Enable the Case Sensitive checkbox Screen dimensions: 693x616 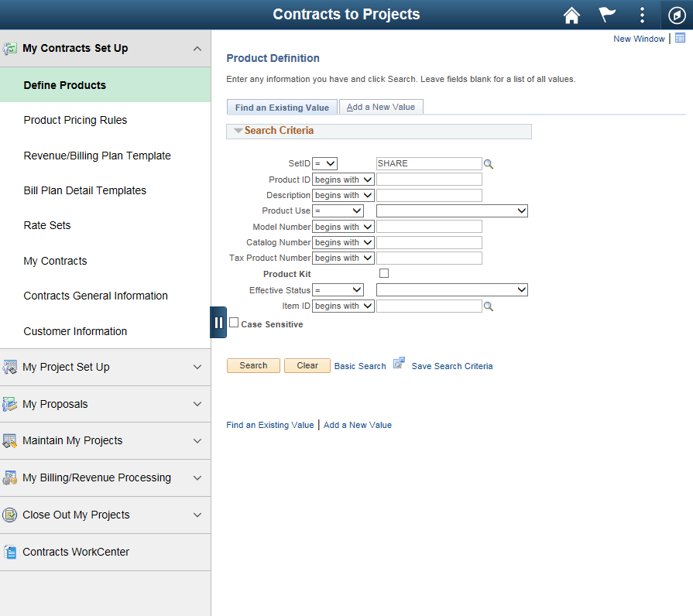pyautogui.click(x=234, y=323)
